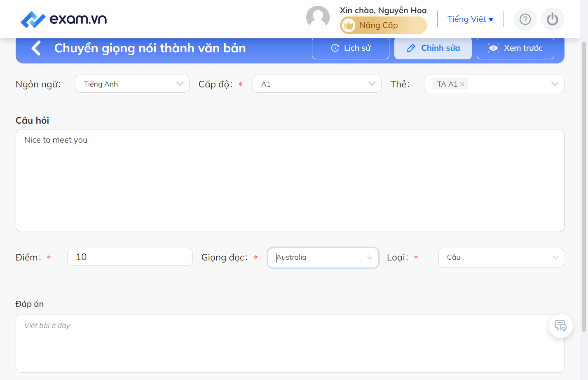Click the Điểm score field showing 10
Image resolution: width=588 pixels, height=380 pixels.
point(130,257)
